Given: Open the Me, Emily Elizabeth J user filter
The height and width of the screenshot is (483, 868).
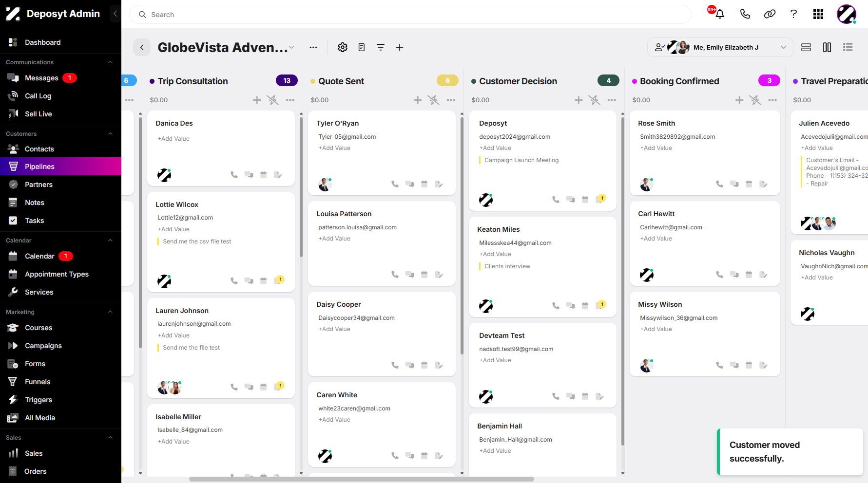Looking at the screenshot, I should [x=720, y=47].
